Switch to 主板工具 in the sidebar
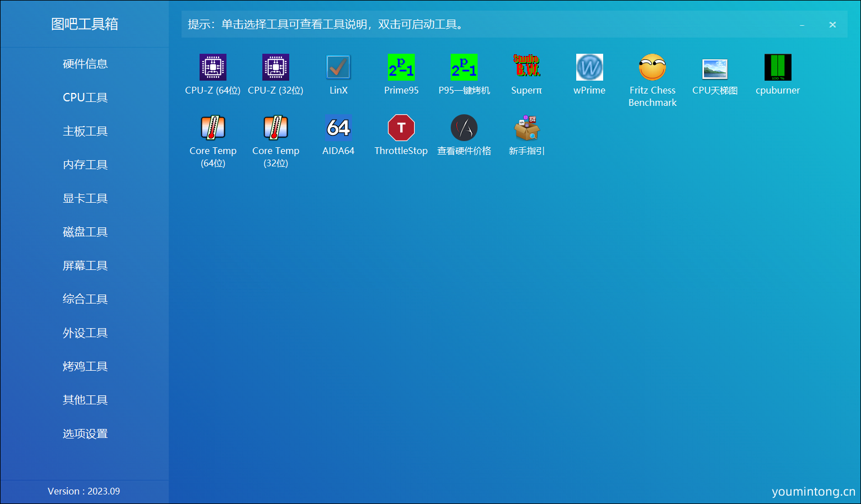This screenshot has height=504, width=861. pos(85,131)
